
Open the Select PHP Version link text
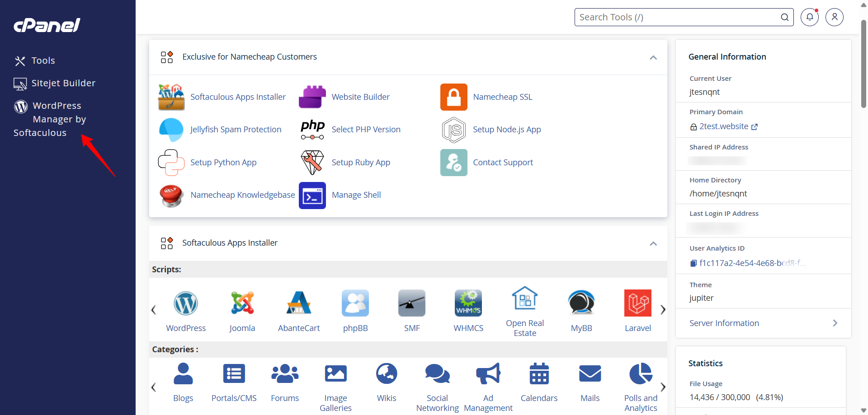[366, 130]
